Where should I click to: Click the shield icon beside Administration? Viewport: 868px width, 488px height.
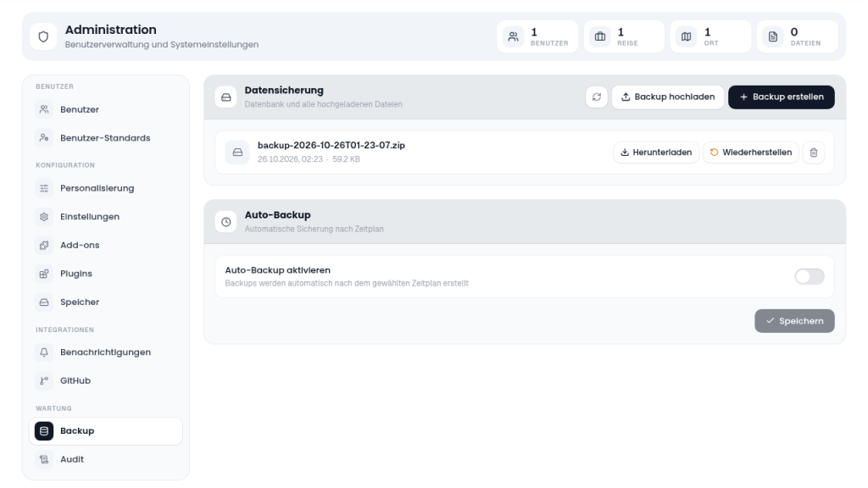(x=43, y=36)
